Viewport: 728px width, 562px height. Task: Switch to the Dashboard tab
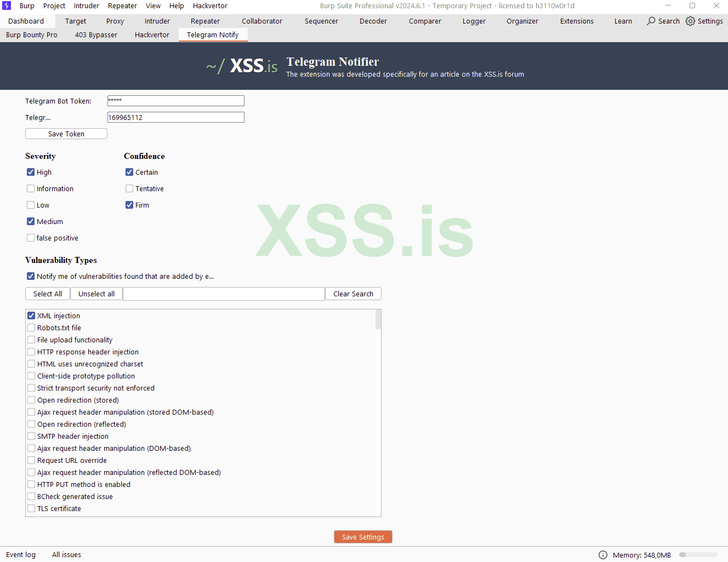[26, 21]
